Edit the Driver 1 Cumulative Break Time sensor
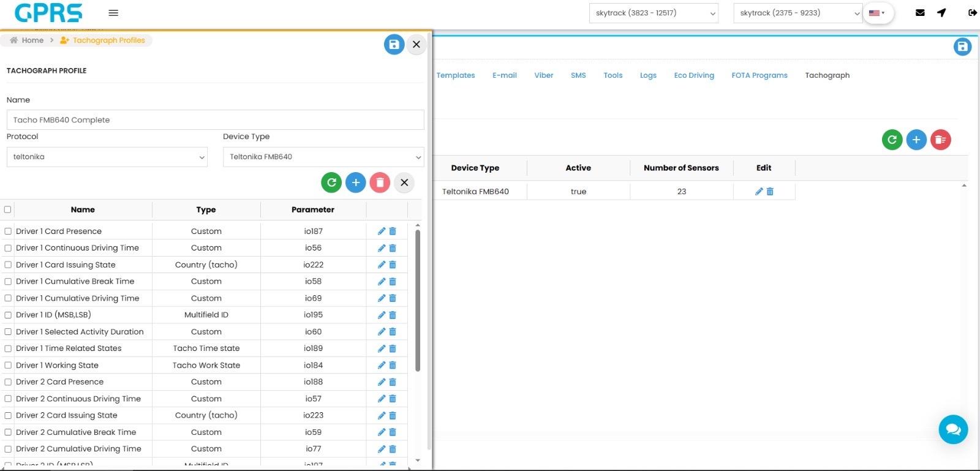 (x=382, y=282)
